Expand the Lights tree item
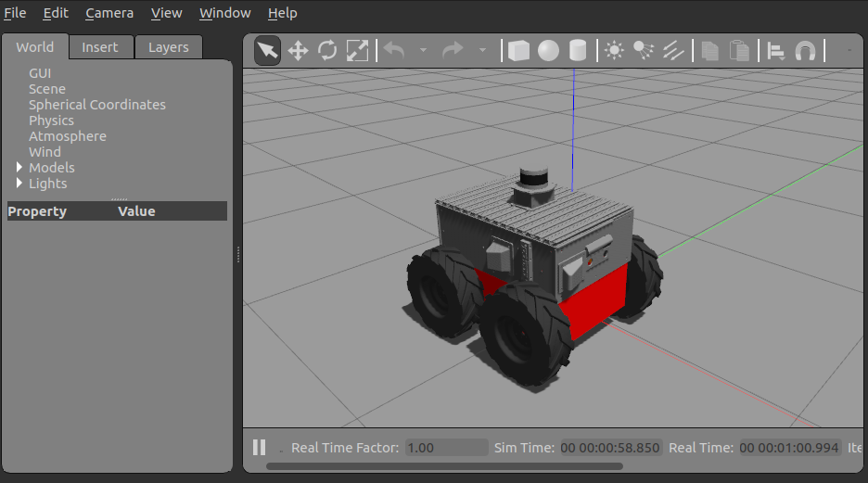Screen dimensions: 868x483 [x=19, y=184]
